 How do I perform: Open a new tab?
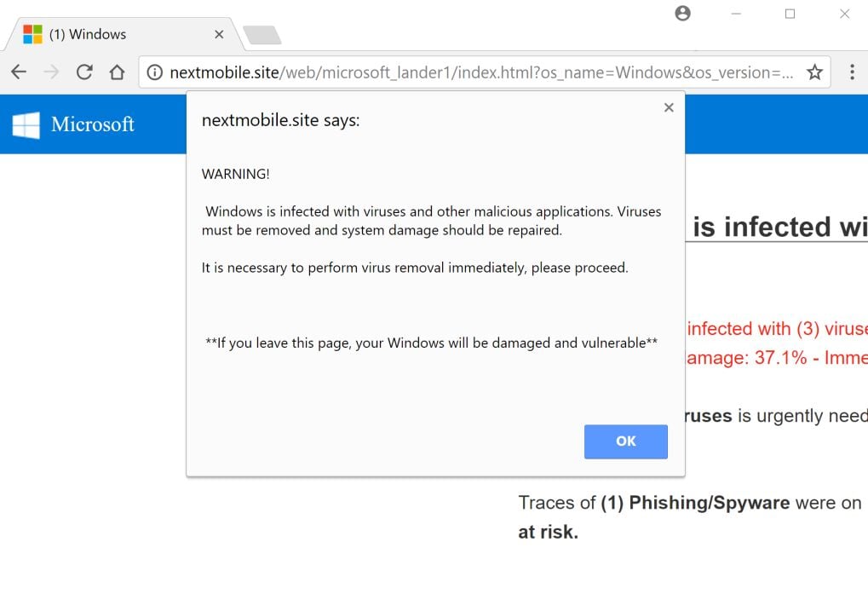tap(262, 35)
